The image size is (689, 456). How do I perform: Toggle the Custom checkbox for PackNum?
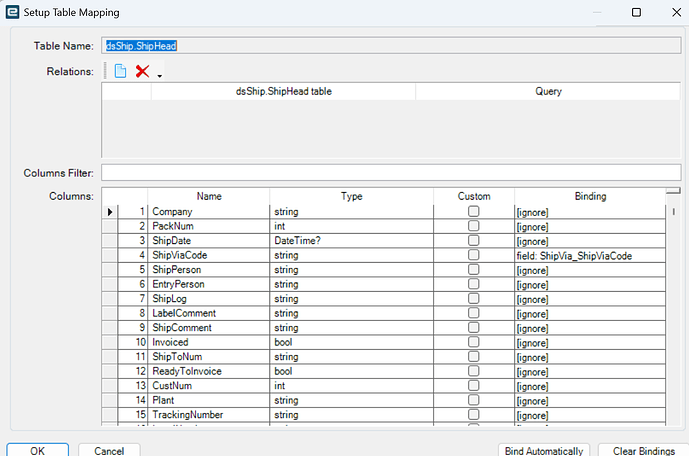point(473,226)
